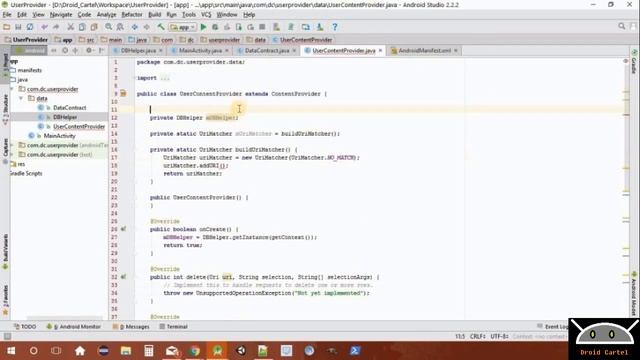The image size is (640, 360).
Task: Click the Navigate Back arrow icon
Action: (135, 27)
